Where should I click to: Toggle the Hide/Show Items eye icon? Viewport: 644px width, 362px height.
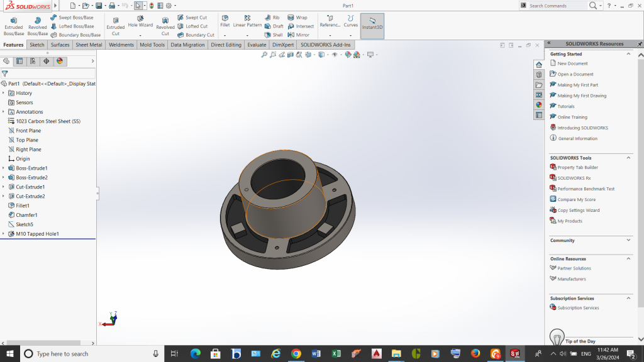pyautogui.click(x=335, y=55)
